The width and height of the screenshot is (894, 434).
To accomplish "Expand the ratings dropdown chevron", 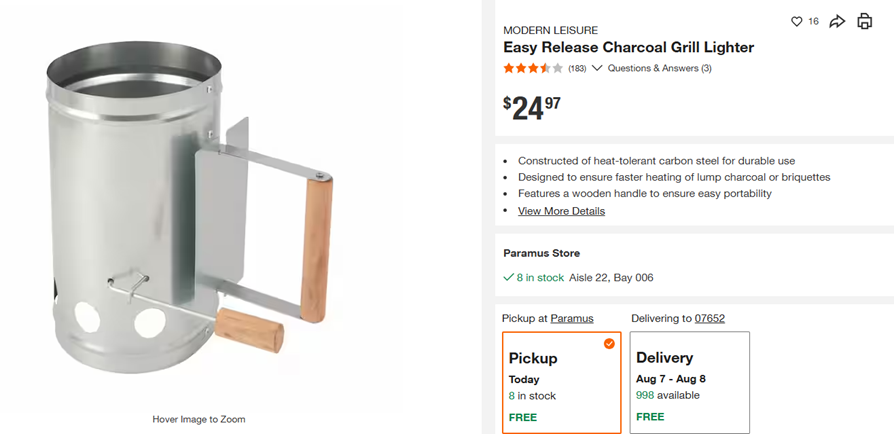I will pyautogui.click(x=597, y=68).
